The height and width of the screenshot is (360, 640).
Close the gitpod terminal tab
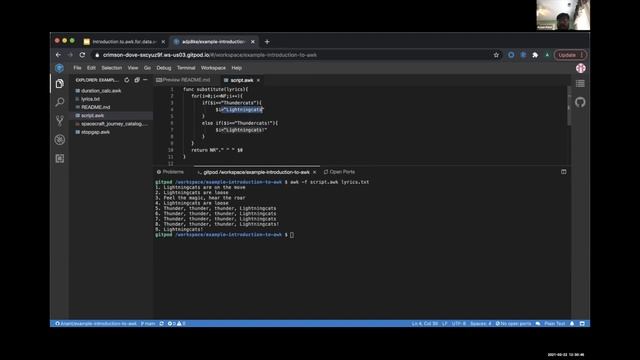[314, 172]
